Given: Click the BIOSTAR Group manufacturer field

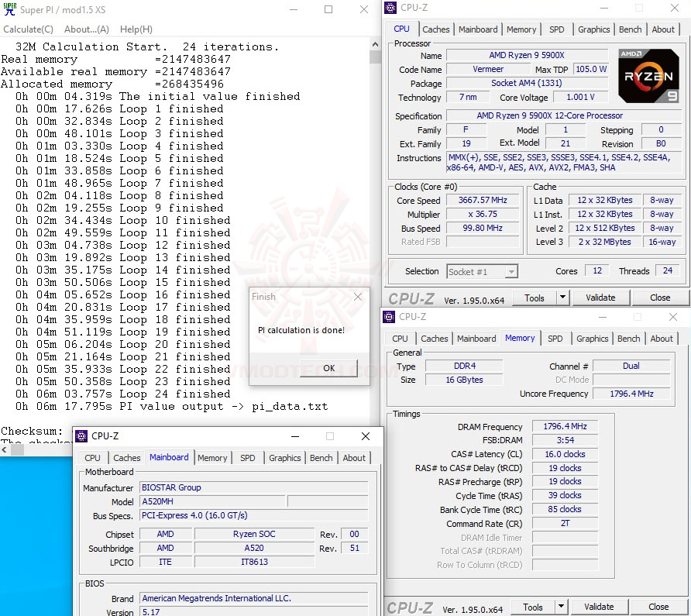Looking at the screenshot, I should pos(254,487).
